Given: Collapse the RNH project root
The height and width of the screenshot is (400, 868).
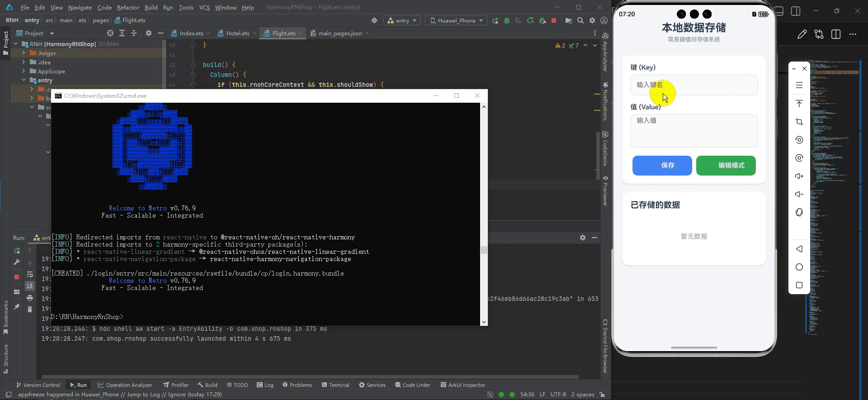Looking at the screenshot, I should pos(16,44).
